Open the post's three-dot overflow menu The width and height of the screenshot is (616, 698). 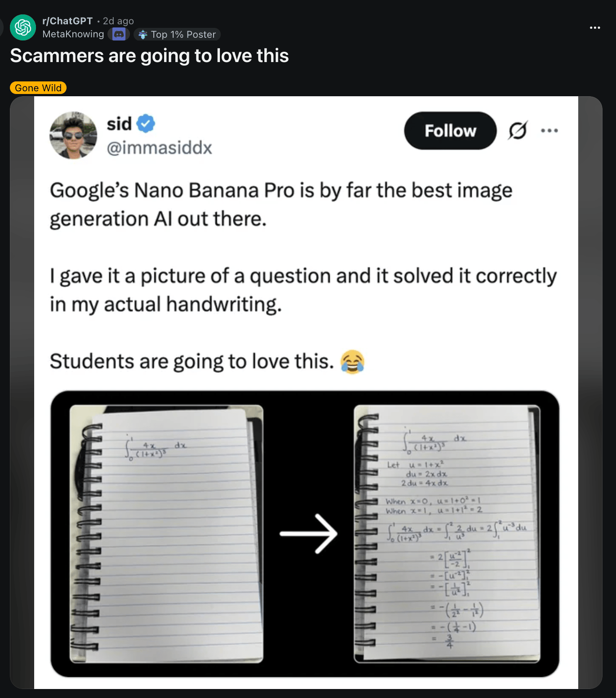pyautogui.click(x=594, y=28)
